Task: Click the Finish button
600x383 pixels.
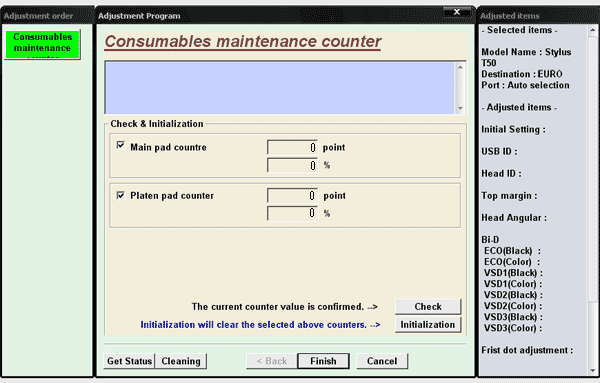Action: click(323, 361)
